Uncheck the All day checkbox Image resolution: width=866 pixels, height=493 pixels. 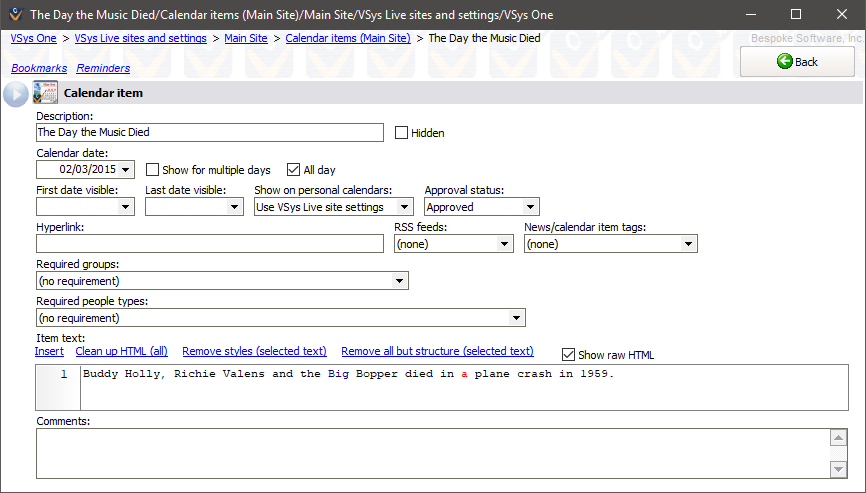pos(294,170)
